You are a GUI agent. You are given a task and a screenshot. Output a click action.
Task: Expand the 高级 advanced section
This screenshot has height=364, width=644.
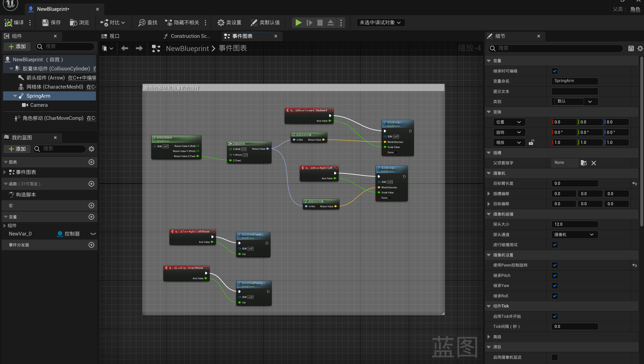489,337
